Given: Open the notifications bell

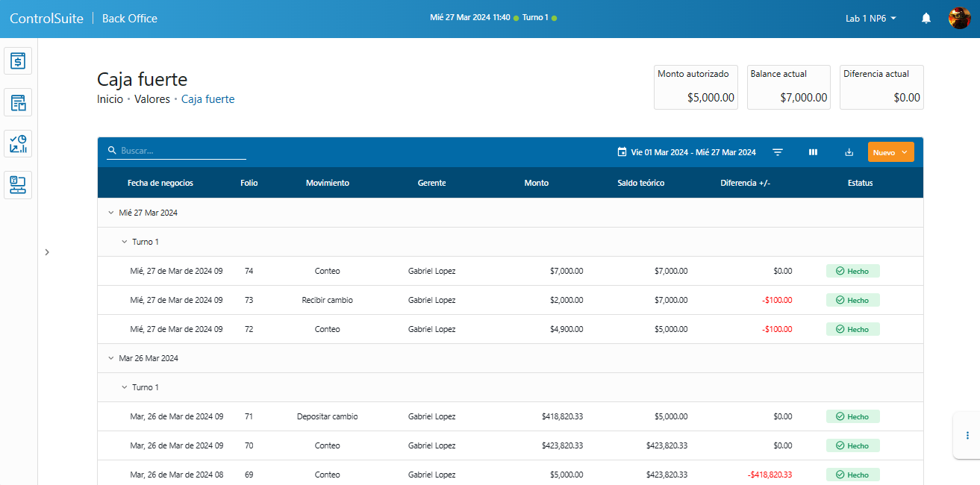Looking at the screenshot, I should [926, 18].
